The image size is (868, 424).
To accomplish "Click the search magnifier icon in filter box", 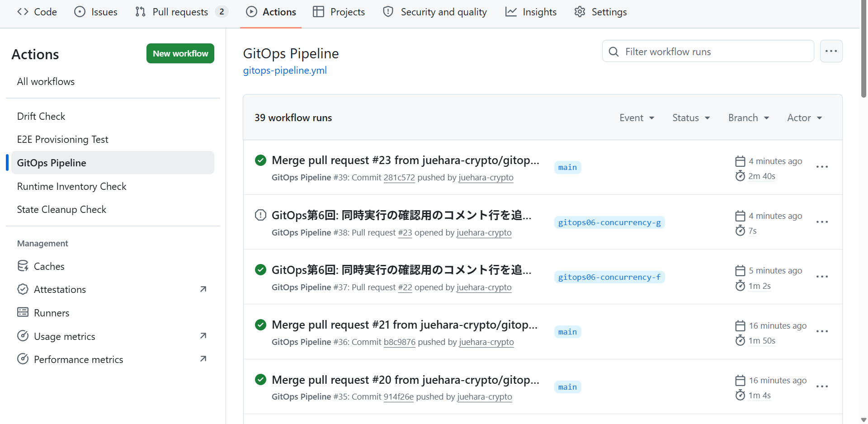I will pyautogui.click(x=613, y=52).
